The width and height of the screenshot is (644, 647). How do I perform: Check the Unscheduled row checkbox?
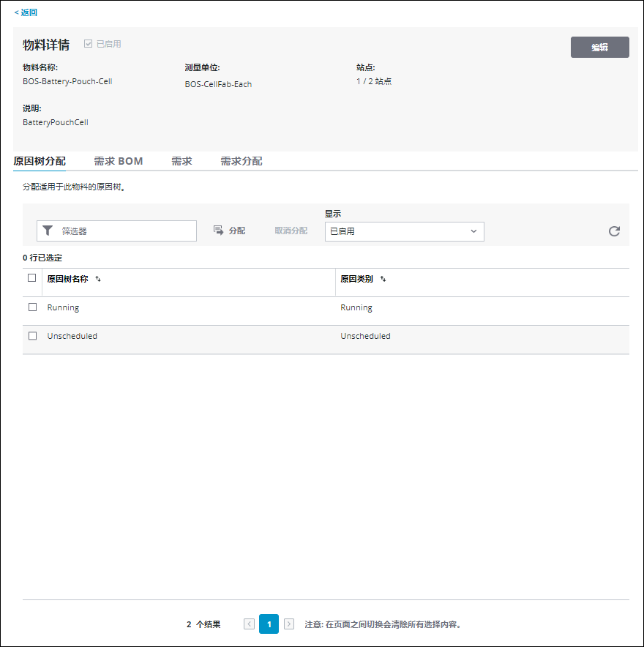[33, 336]
